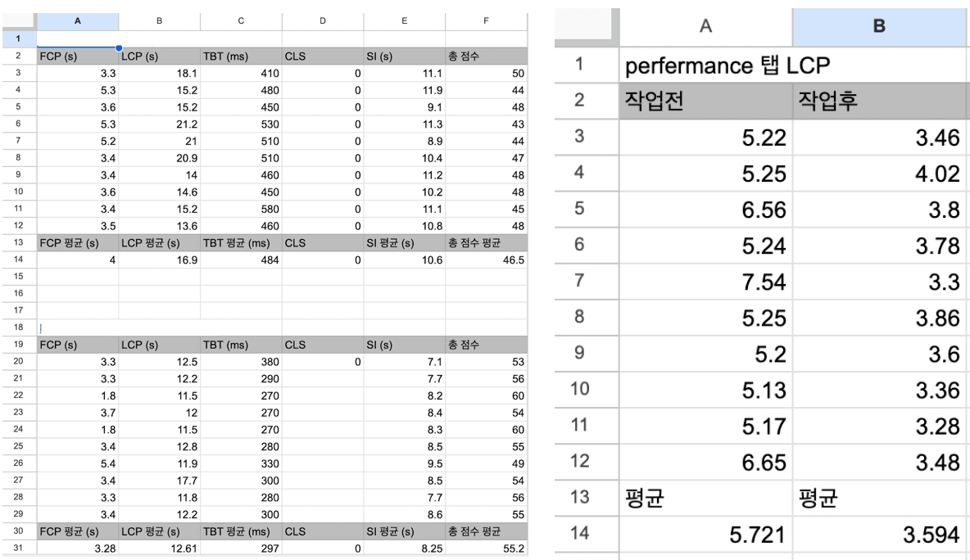Select the cell with value 7.54
Image resolution: width=970 pixels, height=560 pixels.
coord(706,282)
